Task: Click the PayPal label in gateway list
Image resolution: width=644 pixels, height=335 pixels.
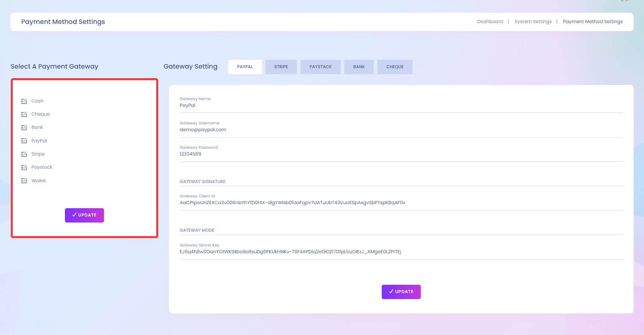Action: pyautogui.click(x=39, y=141)
